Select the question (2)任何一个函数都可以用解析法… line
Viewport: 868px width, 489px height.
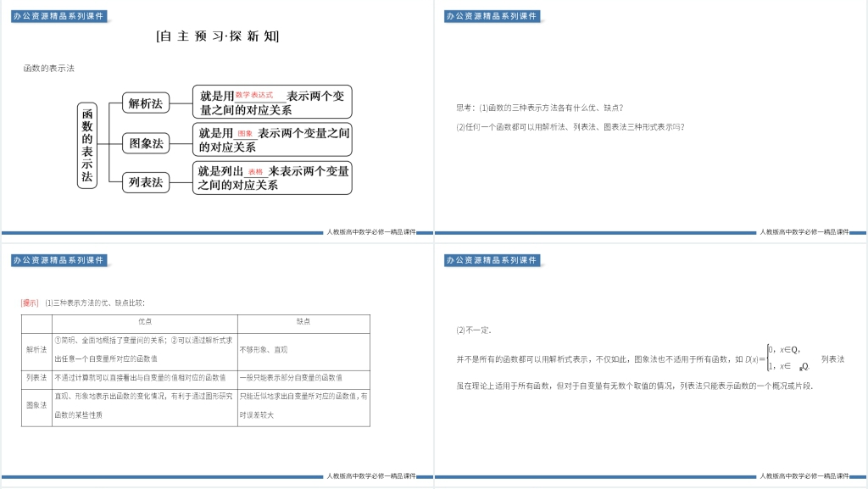570,126
